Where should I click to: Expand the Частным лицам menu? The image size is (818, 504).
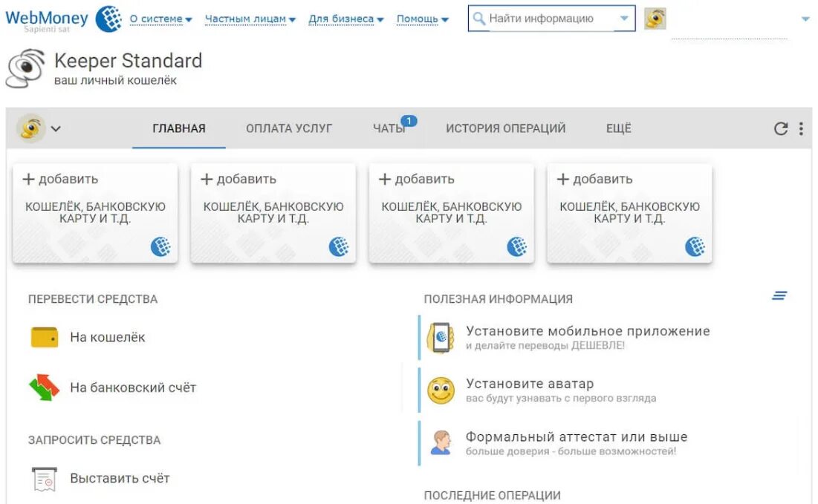point(250,19)
